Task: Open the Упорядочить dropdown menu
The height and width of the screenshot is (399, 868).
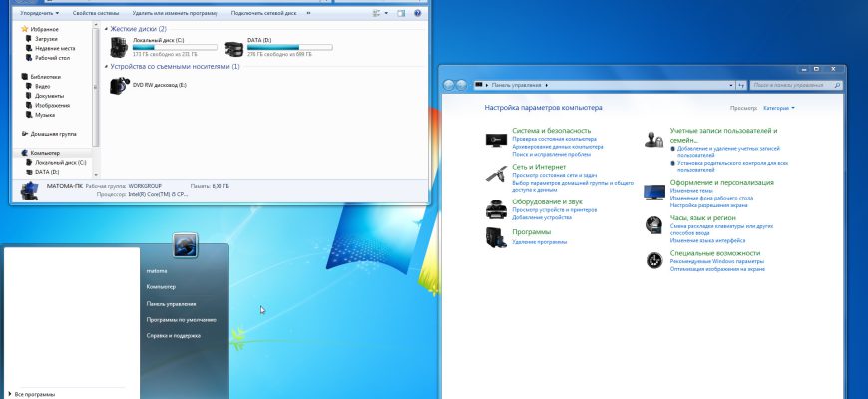Action: coord(39,13)
